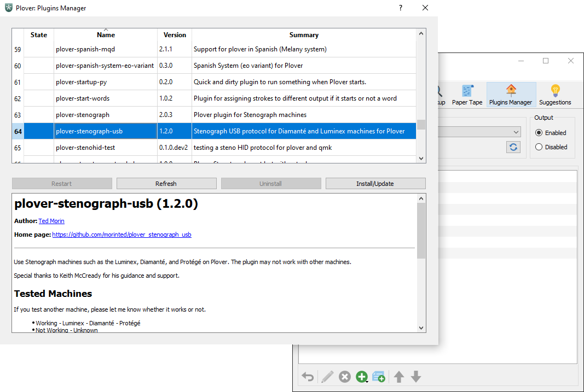Click the gray remove dictionary X icon
The height and width of the screenshot is (392, 584).
pos(344,377)
